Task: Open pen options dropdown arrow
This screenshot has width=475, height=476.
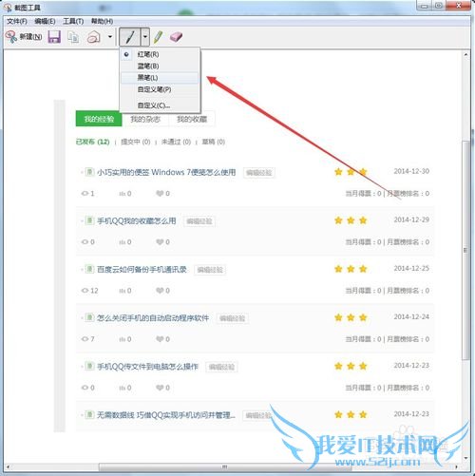Action: (x=145, y=37)
